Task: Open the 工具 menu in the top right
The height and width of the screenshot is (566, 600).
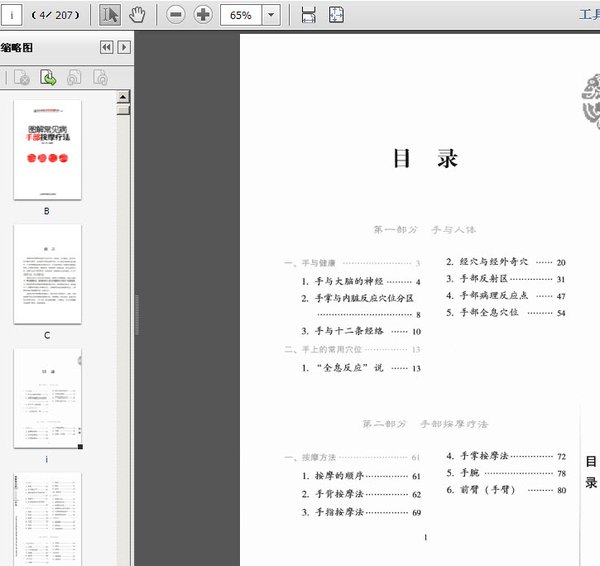Action: pyautogui.click(x=589, y=15)
